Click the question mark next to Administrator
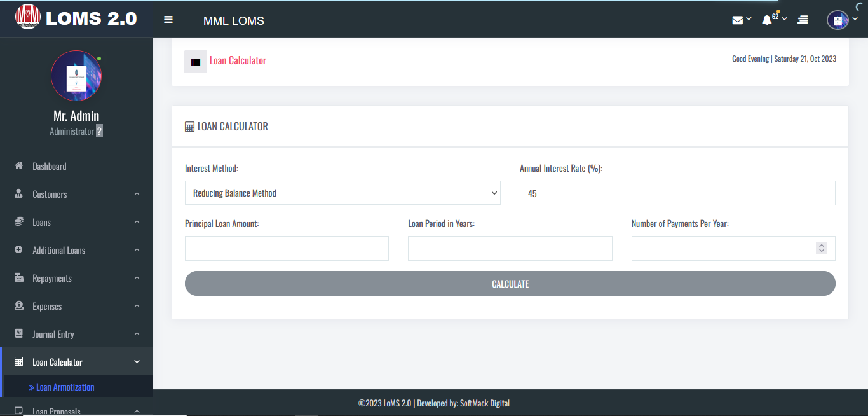 pos(99,131)
